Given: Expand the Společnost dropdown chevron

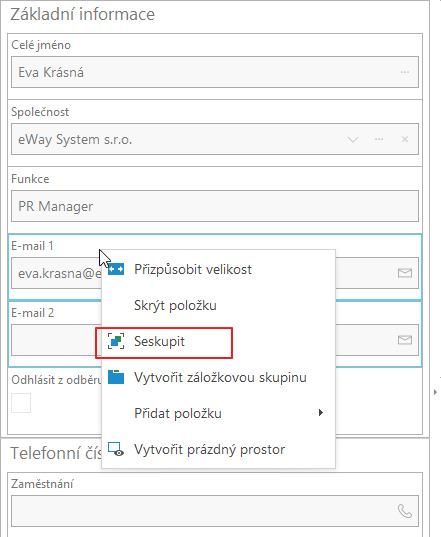Looking at the screenshot, I should [353, 139].
